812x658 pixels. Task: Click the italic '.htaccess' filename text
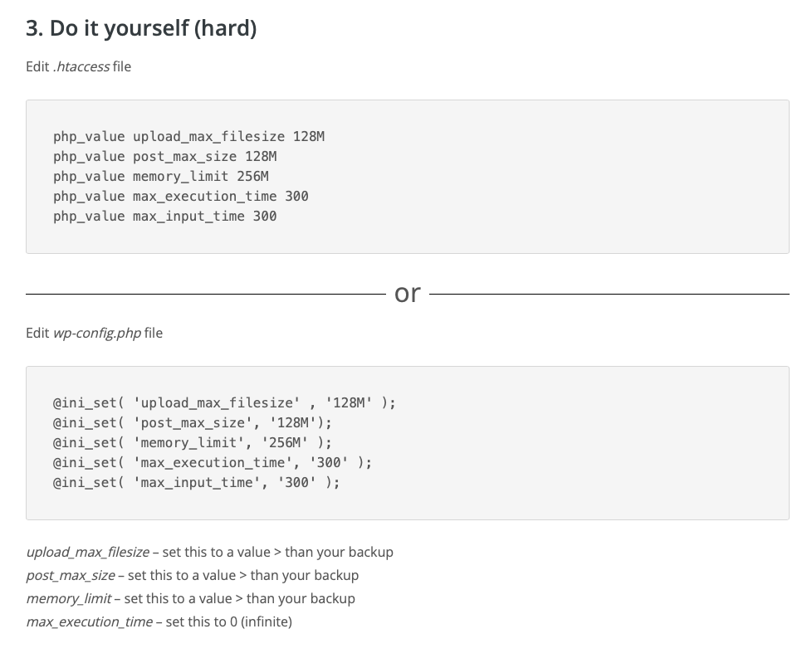coord(81,66)
